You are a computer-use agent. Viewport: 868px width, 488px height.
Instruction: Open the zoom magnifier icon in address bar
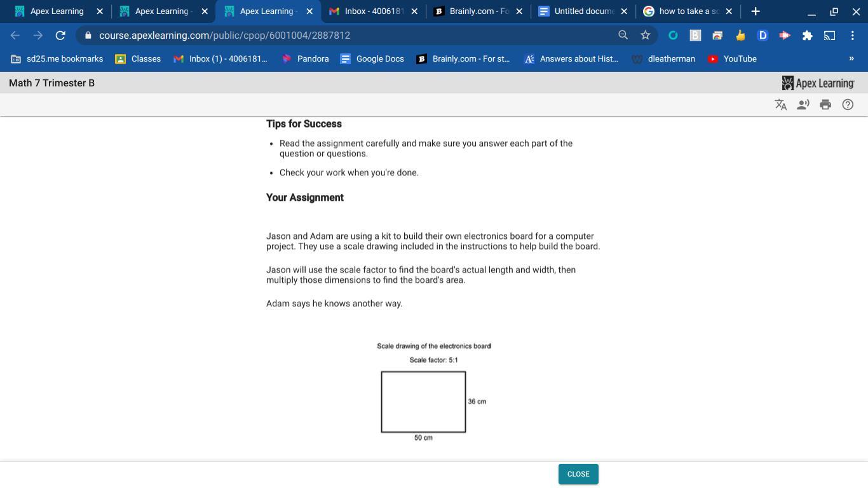pos(623,36)
